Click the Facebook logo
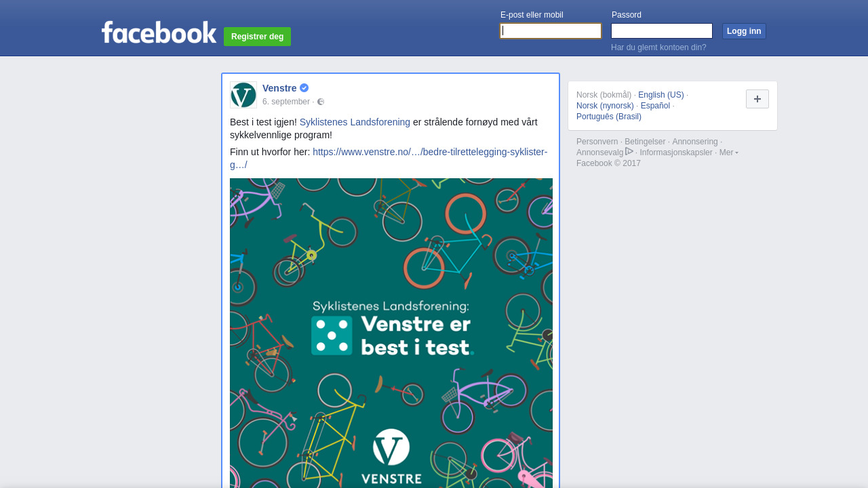The width and height of the screenshot is (868, 488). tap(159, 32)
